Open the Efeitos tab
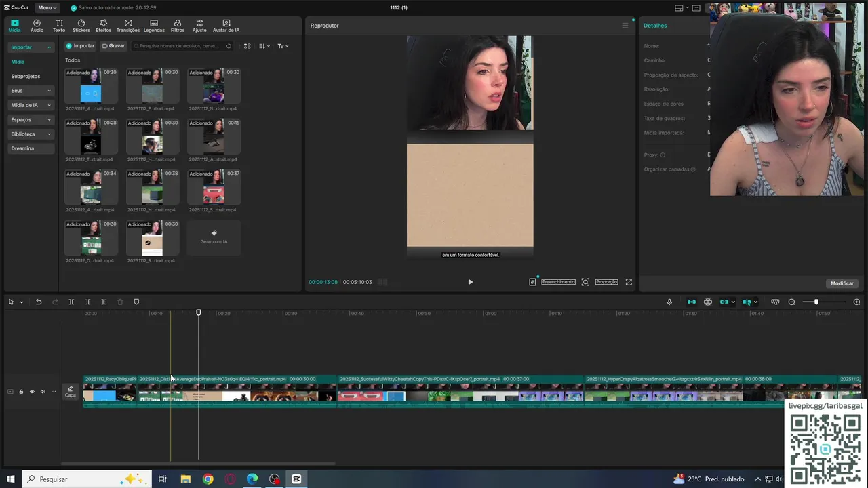The width and height of the screenshot is (868, 488). click(x=103, y=26)
